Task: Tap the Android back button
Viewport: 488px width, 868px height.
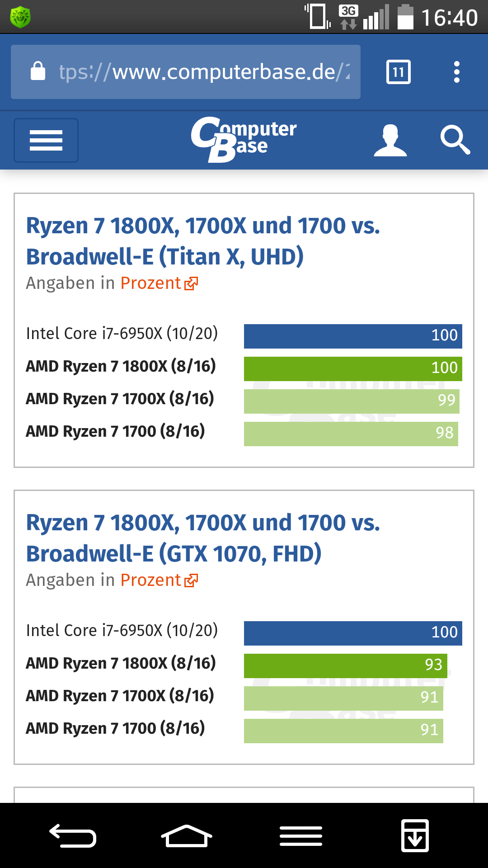Action: tap(73, 835)
